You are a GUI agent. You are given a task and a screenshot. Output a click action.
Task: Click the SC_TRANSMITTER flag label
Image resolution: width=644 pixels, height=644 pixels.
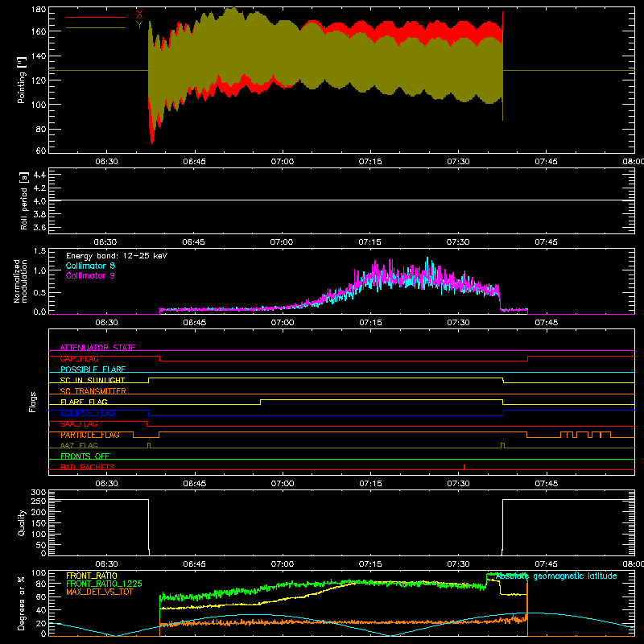click(93, 391)
